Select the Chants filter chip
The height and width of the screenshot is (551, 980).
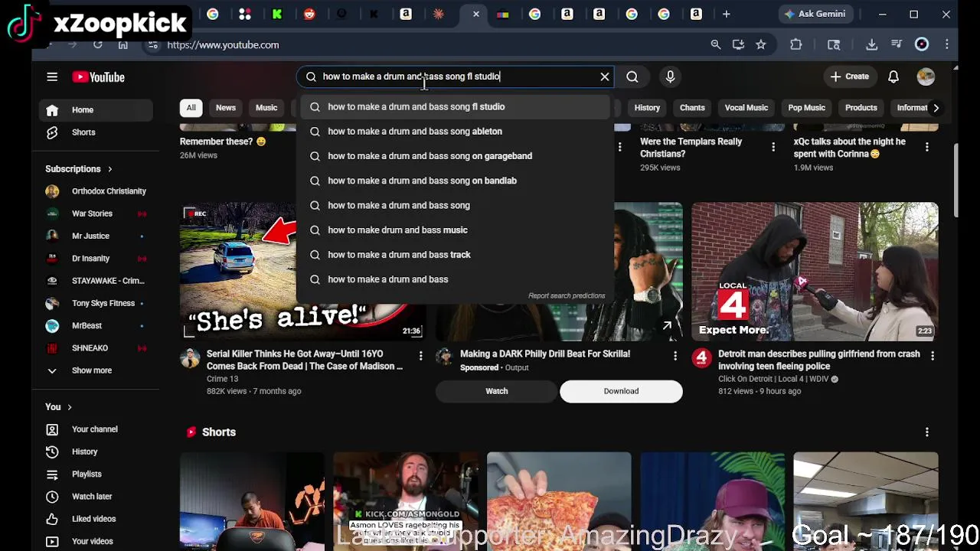(x=692, y=108)
